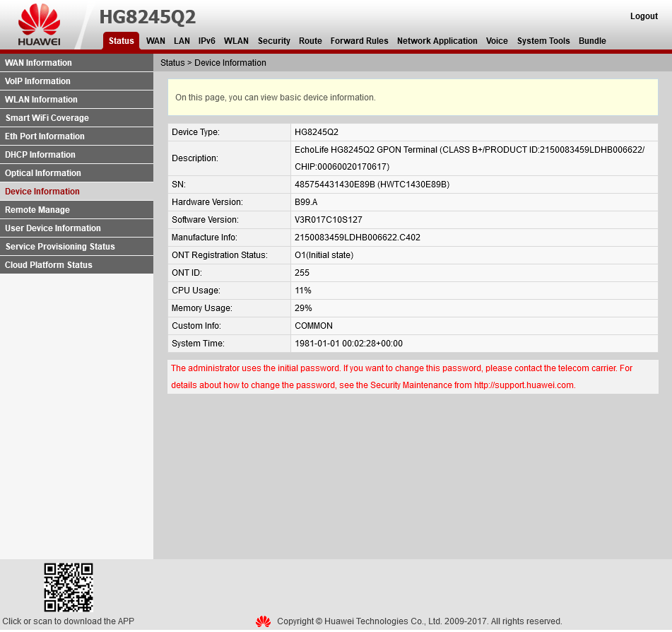The height and width of the screenshot is (632, 672).
Task: Open WAN Information in the sidebar
Action: 77,63
